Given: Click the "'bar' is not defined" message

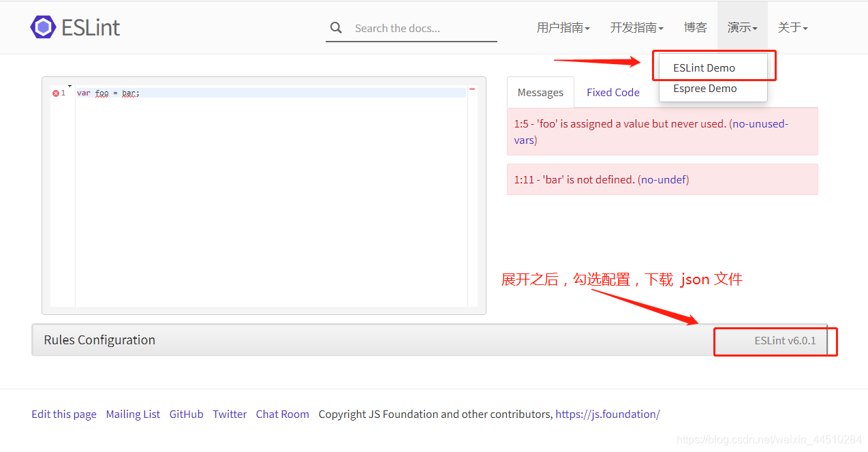Looking at the screenshot, I should pos(662,179).
